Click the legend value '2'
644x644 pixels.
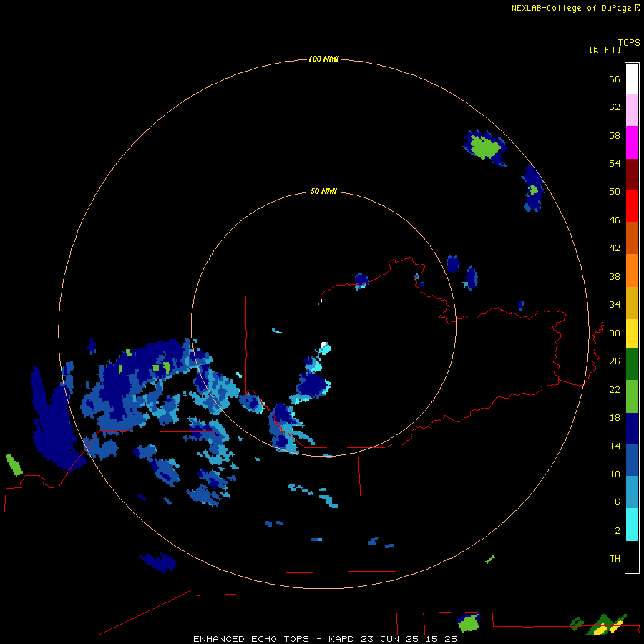click(x=618, y=531)
